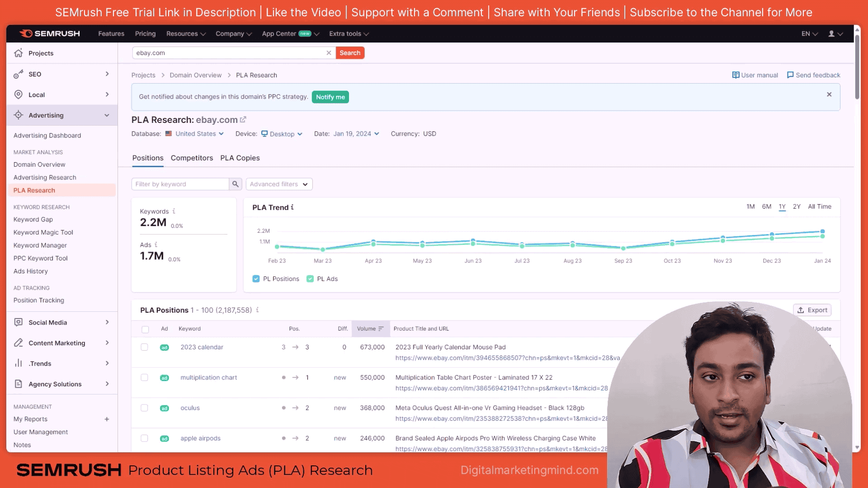Expand the Company dropdown in top nav
This screenshot has width=868, height=488.
click(x=233, y=33)
